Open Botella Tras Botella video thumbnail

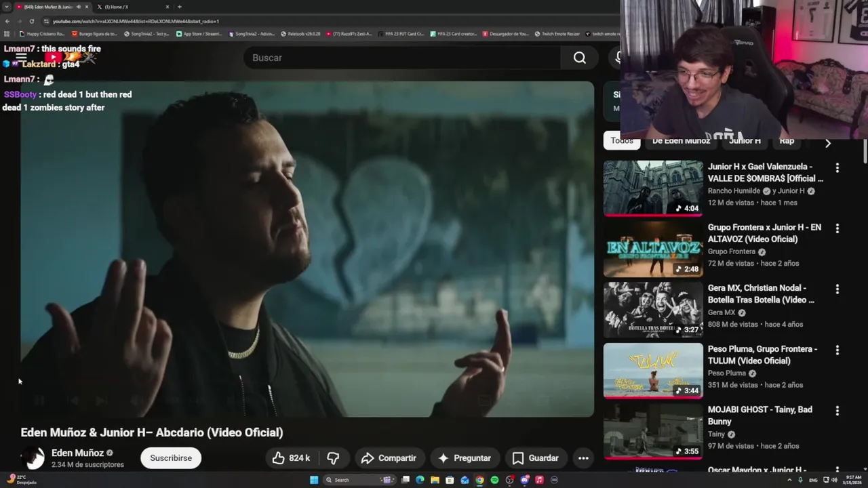click(x=653, y=310)
